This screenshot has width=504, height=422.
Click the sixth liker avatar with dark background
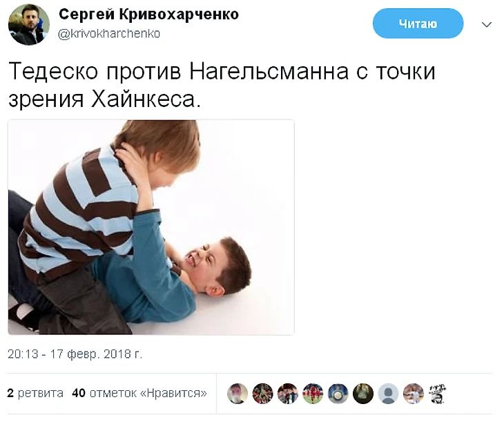tap(363, 394)
